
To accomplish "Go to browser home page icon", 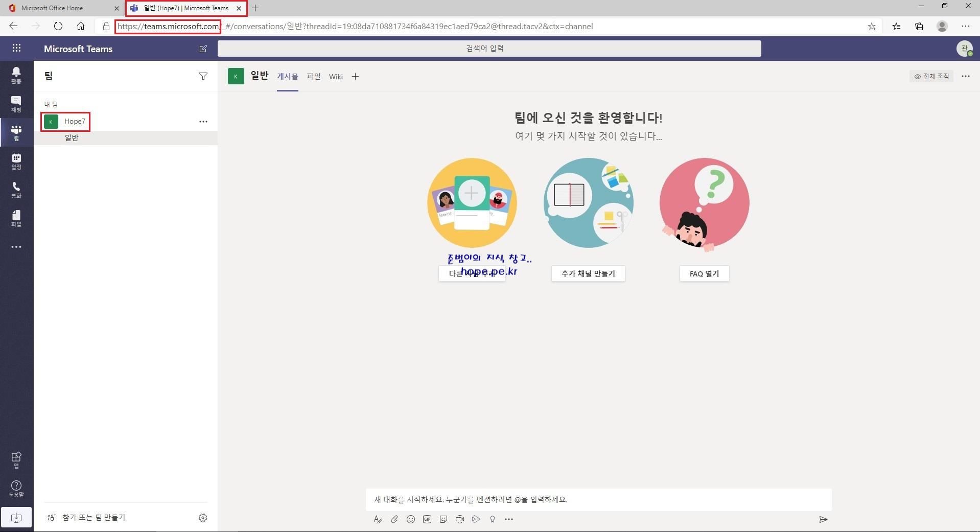I will tap(81, 26).
